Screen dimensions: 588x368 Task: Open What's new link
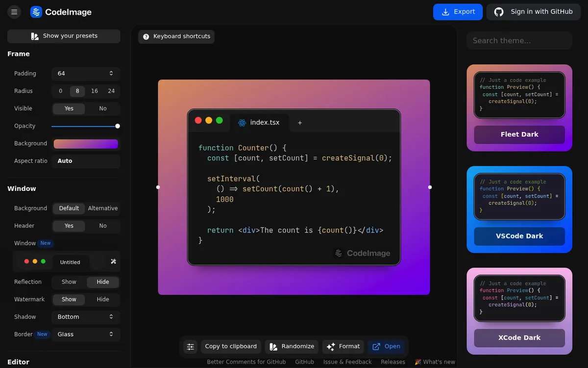pos(435,362)
